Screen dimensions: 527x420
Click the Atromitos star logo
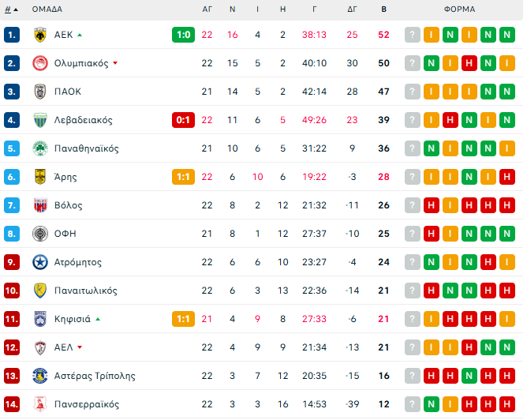(x=39, y=262)
